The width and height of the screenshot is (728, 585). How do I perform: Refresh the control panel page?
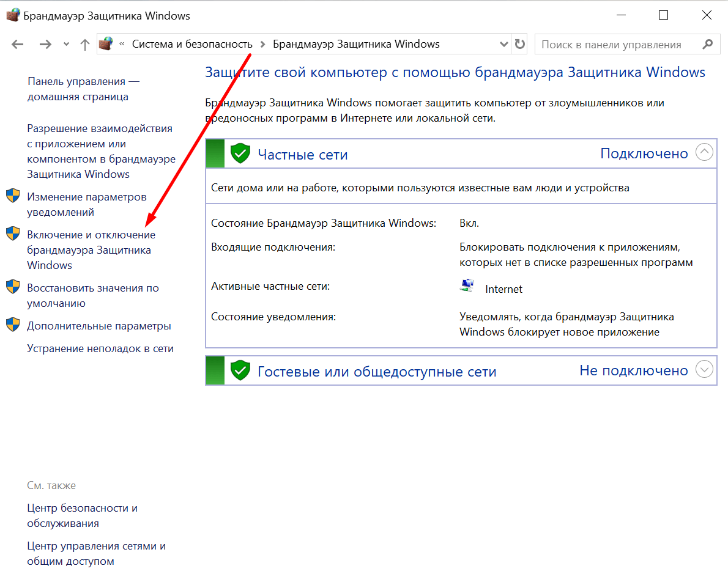click(x=519, y=44)
